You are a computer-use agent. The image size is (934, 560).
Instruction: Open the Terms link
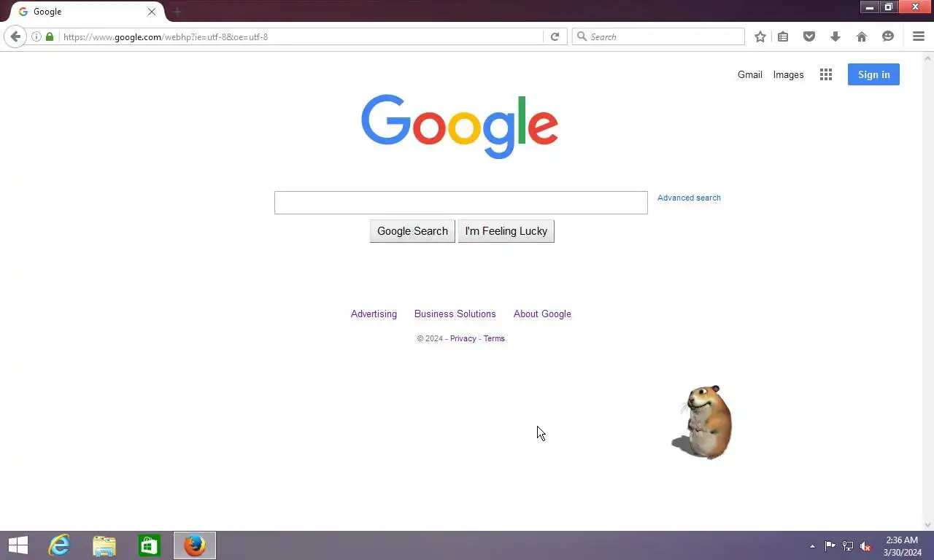(x=494, y=338)
